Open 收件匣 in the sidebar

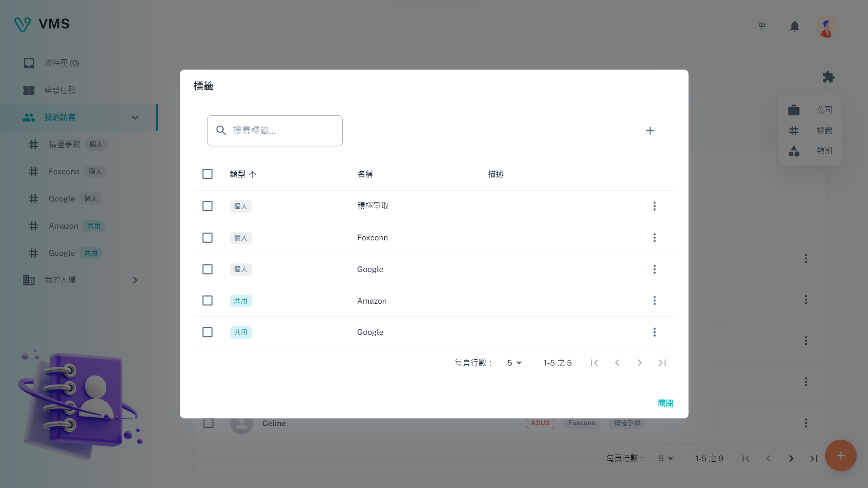coord(61,63)
